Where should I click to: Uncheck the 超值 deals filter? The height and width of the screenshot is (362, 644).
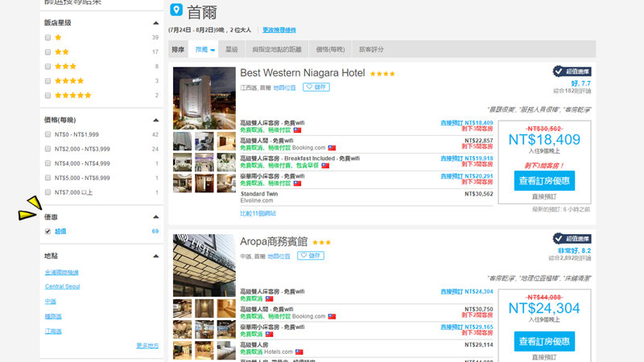click(47, 232)
